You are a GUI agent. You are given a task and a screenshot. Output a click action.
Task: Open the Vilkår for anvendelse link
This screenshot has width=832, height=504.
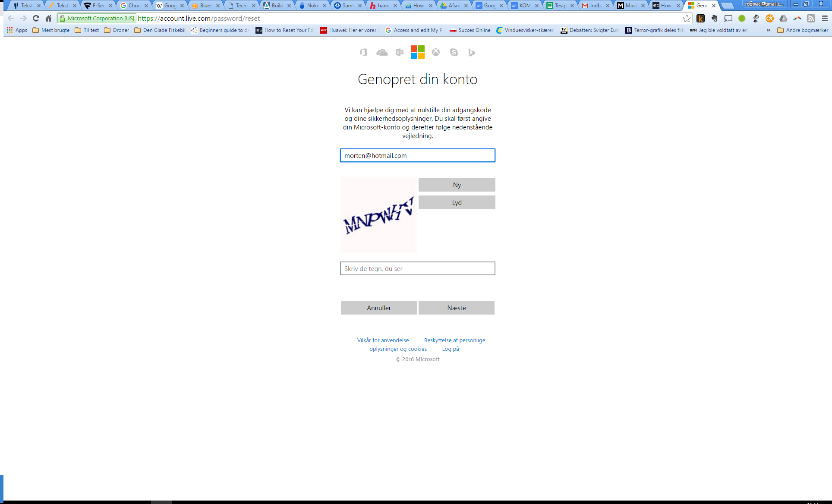pyautogui.click(x=382, y=340)
